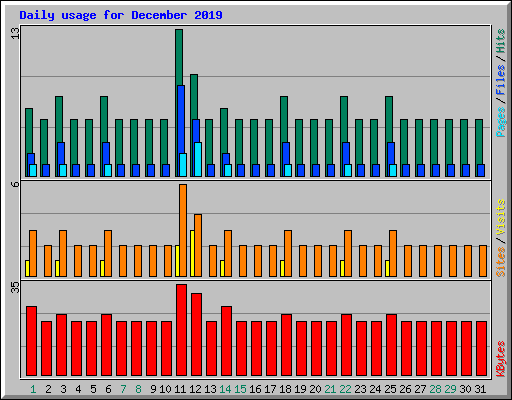Select day "22" on the date axis
Image resolution: width=512 pixels, height=400 pixels.
[345, 389]
